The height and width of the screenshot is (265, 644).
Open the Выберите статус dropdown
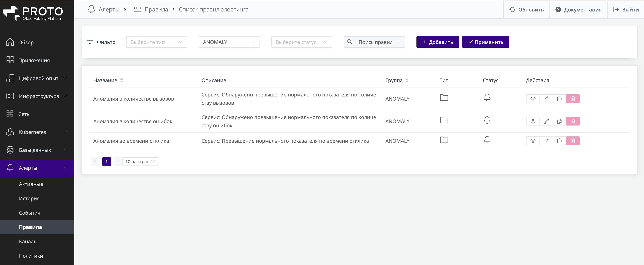pyautogui.click(x=302, y=42)
